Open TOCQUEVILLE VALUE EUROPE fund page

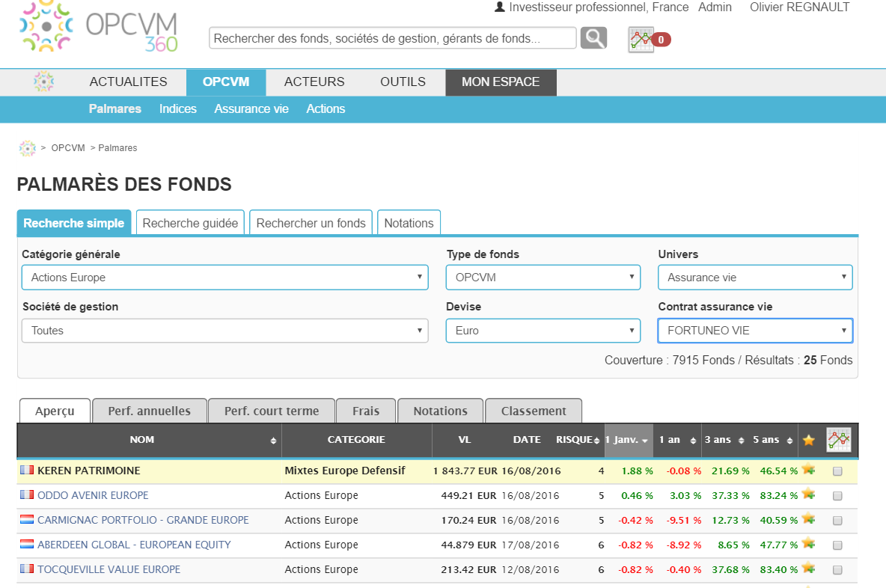[x=109, y=569]
